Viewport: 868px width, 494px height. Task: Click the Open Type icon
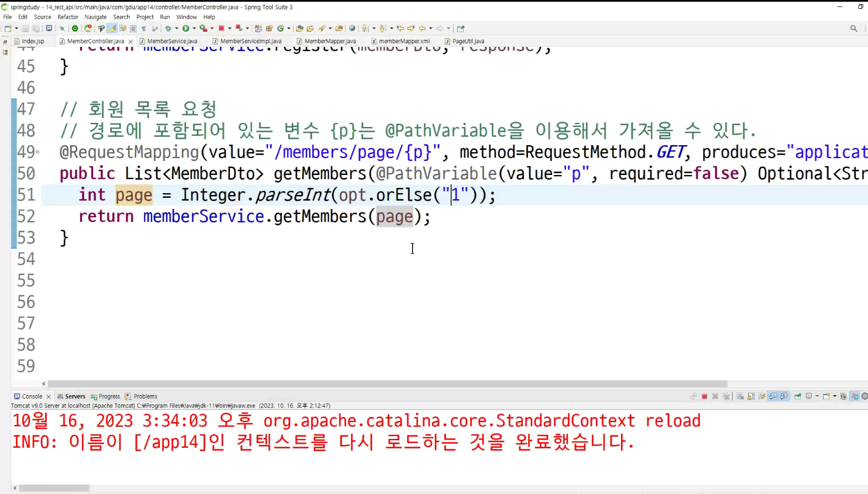pos(299,28)
